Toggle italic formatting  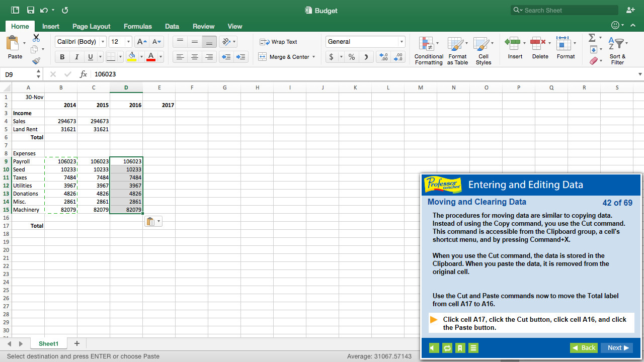tap(76, 57)
